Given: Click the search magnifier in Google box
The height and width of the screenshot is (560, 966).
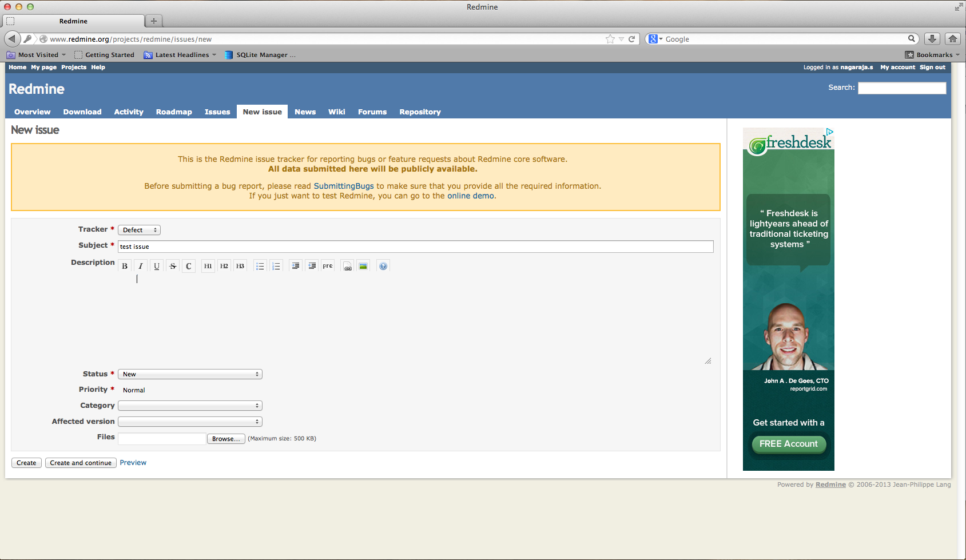Looking at the screenshot, I should [912, 39].
